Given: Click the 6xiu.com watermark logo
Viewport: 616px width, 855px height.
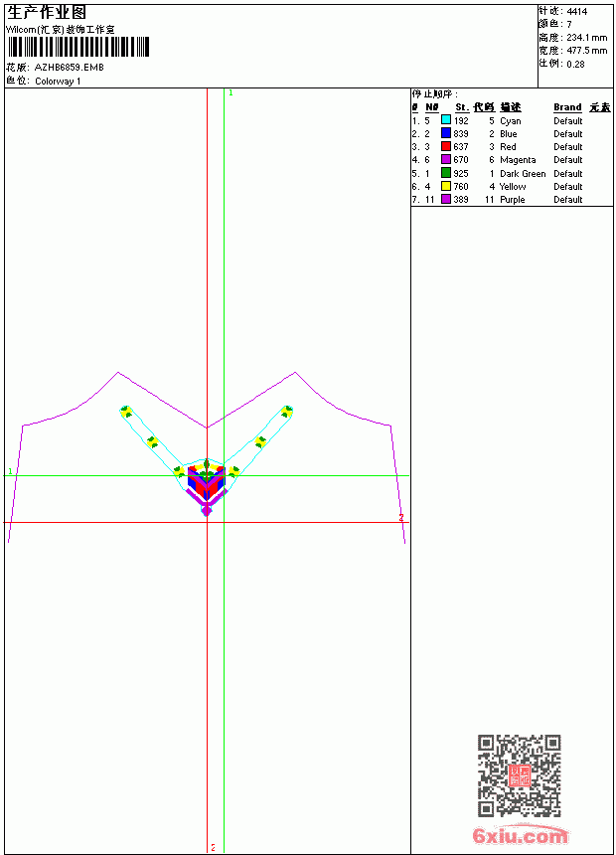Looking at the screenshot, I should (x=520, y=835).
